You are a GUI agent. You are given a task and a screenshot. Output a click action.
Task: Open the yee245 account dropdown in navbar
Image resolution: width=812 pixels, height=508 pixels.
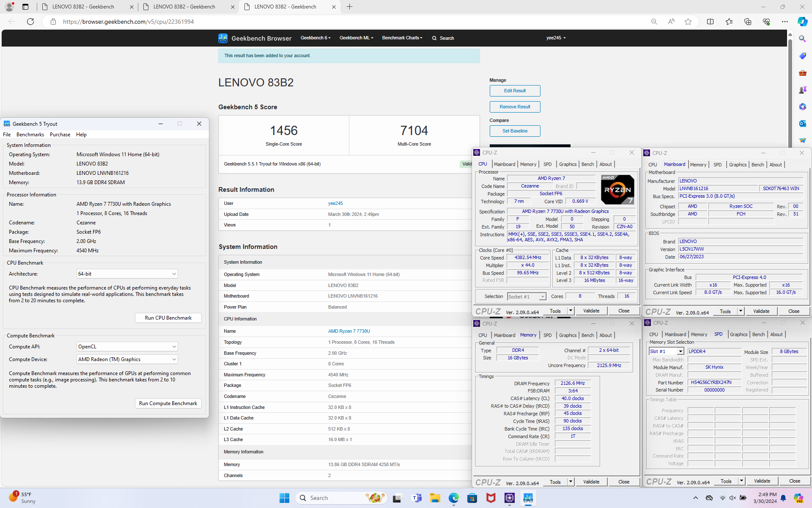[556, 38]
